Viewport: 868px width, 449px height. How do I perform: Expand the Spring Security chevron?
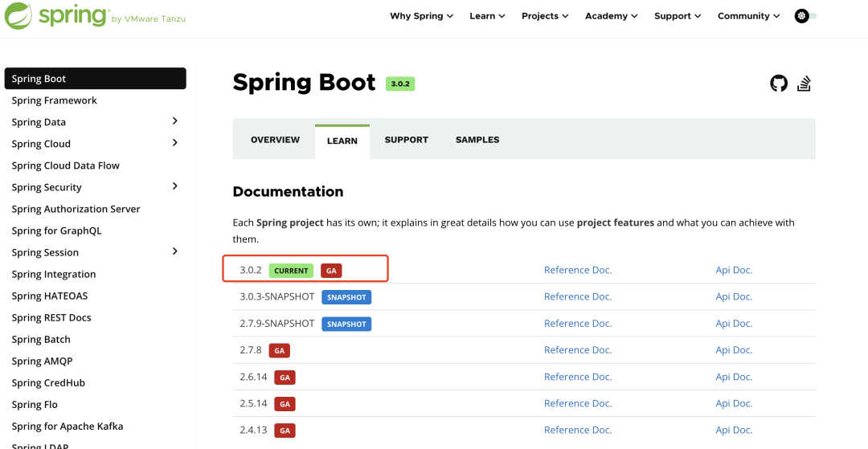click(x=175, y=186)
